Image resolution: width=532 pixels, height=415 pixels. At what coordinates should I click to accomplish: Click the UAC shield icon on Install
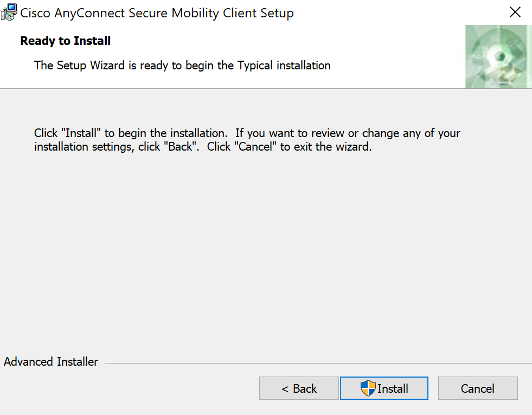pyautogui.click(x=368, y=388)
